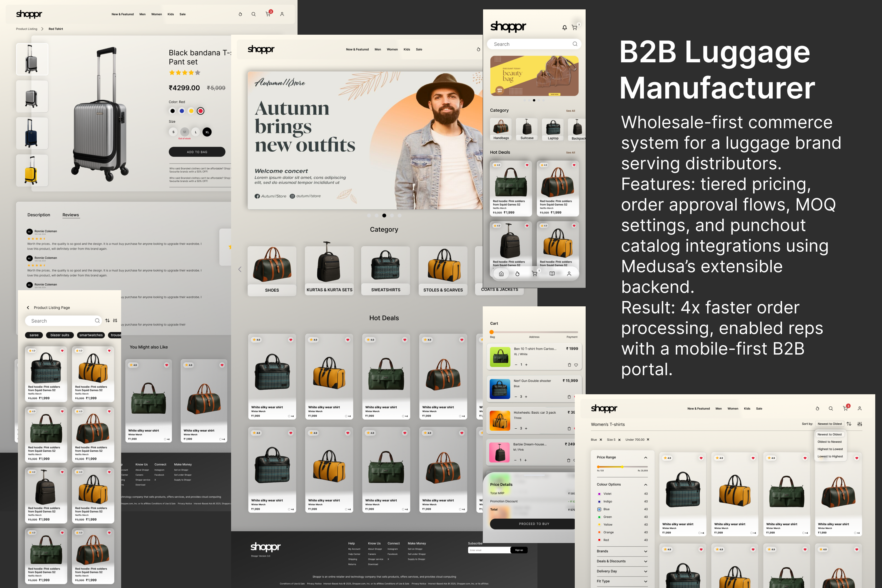Select the yellow suitcase thumbnail
This screenshot has height=588, width=882.
tap(32, 171)
